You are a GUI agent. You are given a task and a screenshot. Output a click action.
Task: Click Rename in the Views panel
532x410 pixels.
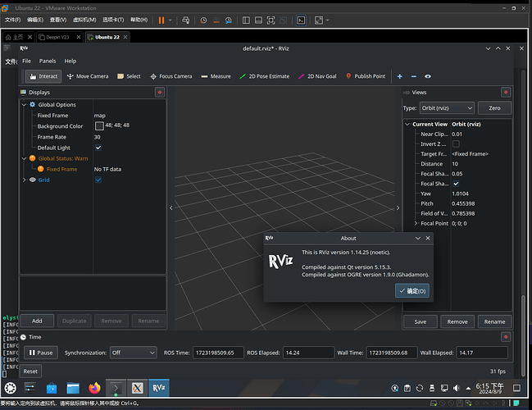[494, 321]
